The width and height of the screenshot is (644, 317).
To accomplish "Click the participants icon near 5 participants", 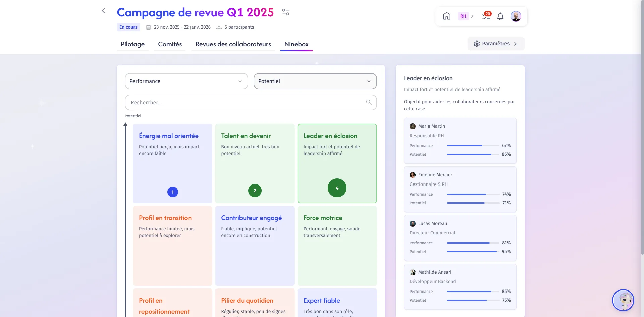I will click(x=219, y=27).
